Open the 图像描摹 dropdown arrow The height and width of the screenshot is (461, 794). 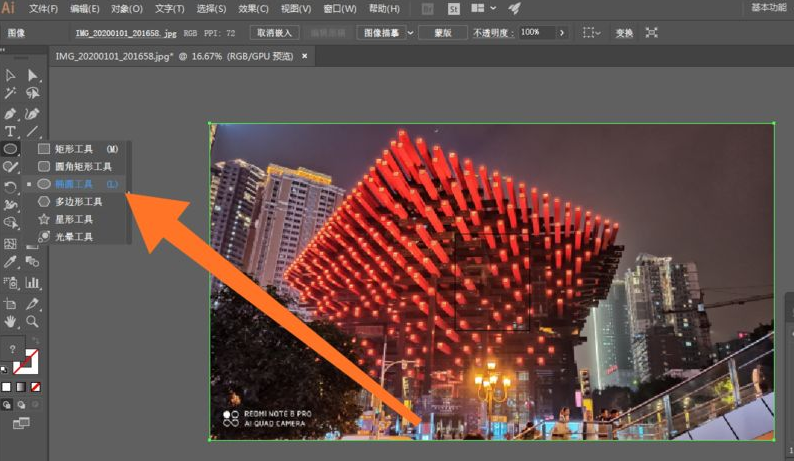point(409,33)
